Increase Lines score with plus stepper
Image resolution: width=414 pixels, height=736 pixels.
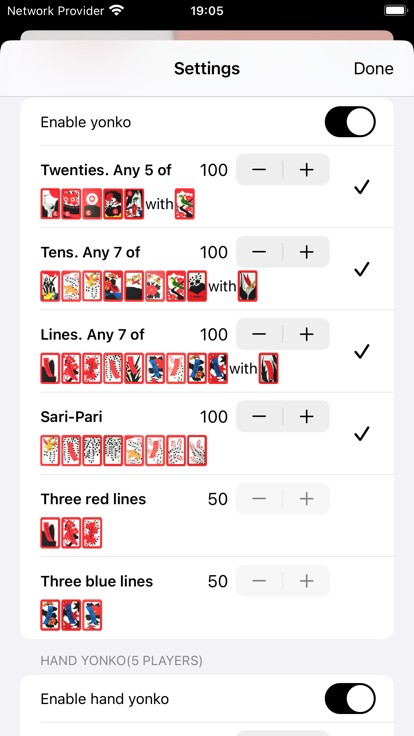[x=307, y=334]
